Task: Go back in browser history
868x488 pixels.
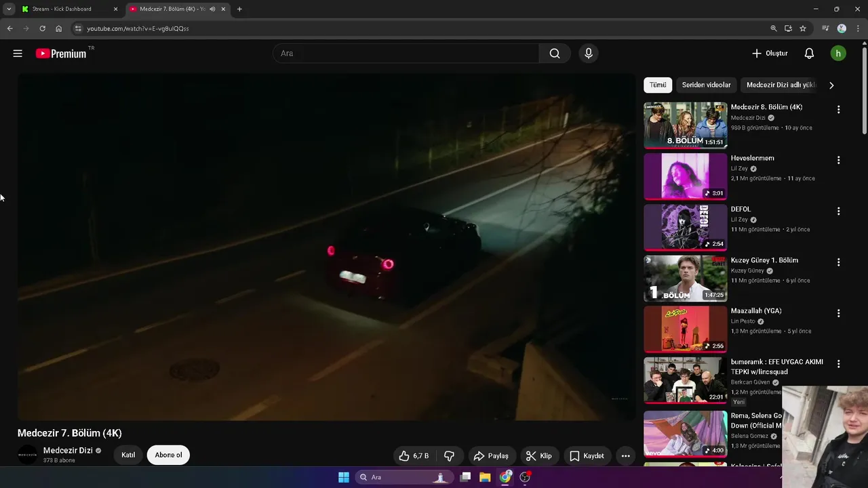Action: coord(9,28)
